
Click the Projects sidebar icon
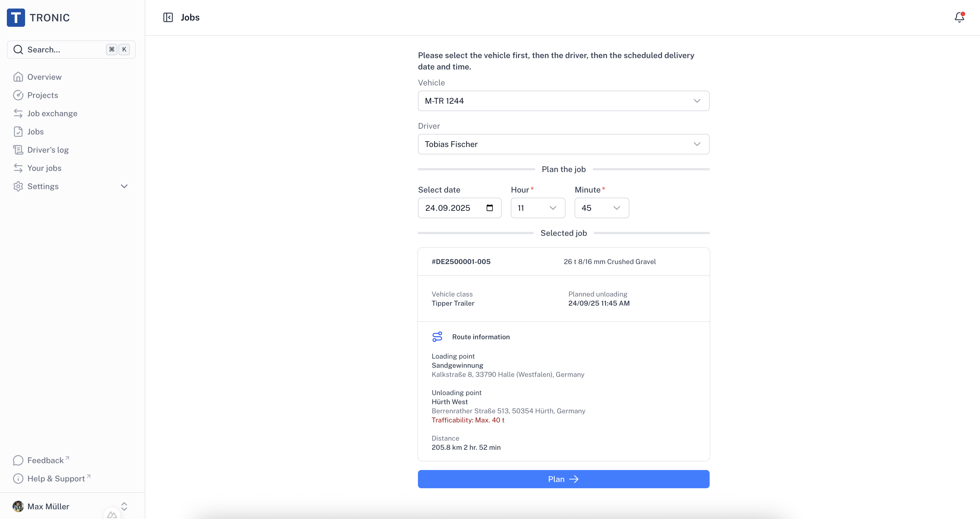pyautogui.click(x=18, y=95)
